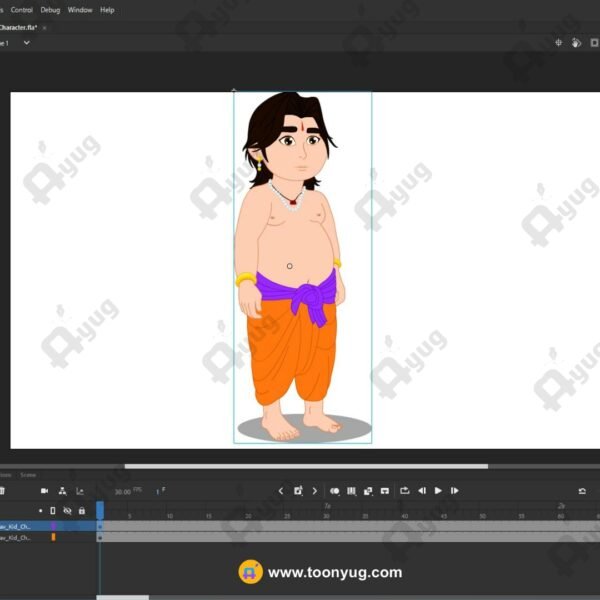
Task: Select the bottom Kid_Ch layer
Action: coord(48,538)
